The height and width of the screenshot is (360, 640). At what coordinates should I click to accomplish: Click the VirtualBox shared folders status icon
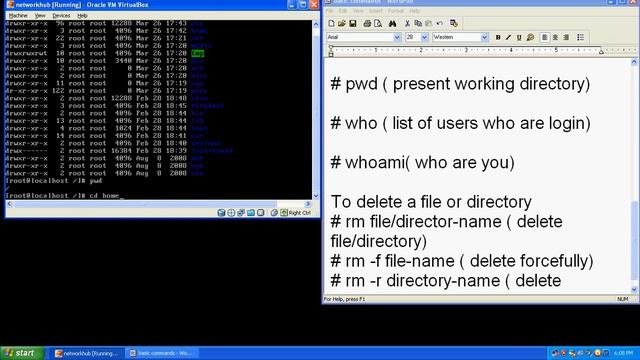tap(251, 213)
